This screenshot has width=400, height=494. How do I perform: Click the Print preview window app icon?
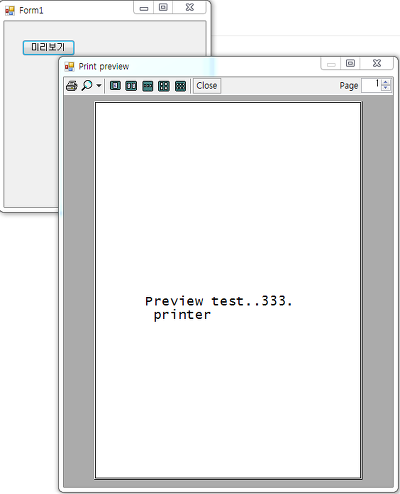tap(69, 67)
